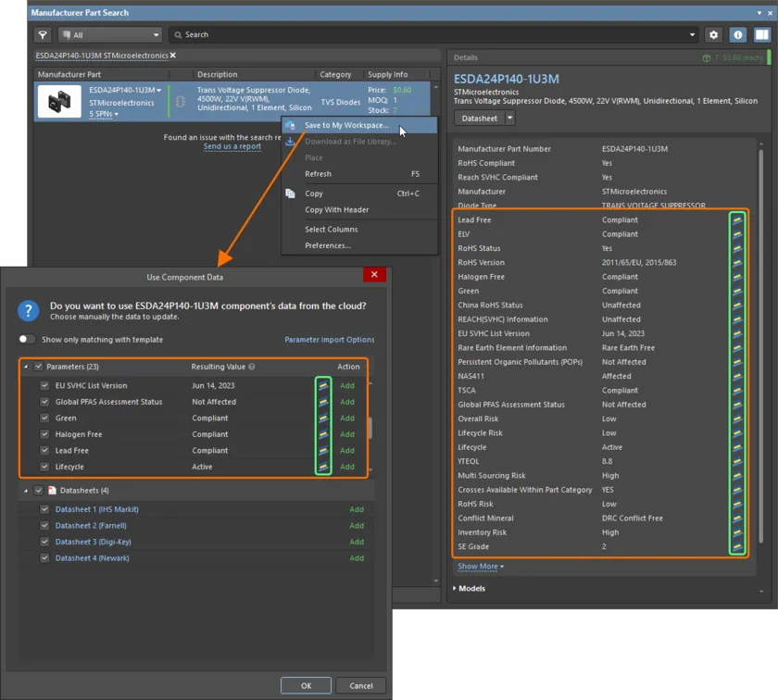
Task: Uncheck the Parameters (23) group checkbox
Action: pyautogui.click(x=39, y=367)
